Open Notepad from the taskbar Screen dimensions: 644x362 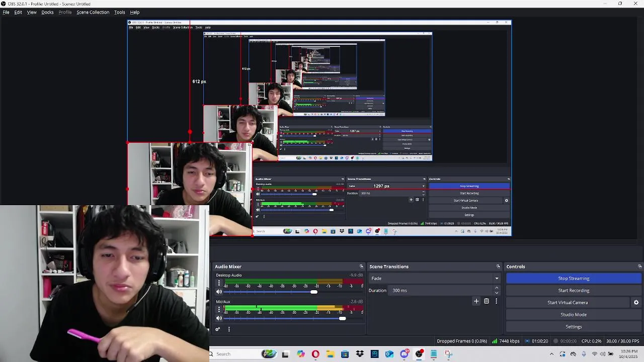coord(434,354)
